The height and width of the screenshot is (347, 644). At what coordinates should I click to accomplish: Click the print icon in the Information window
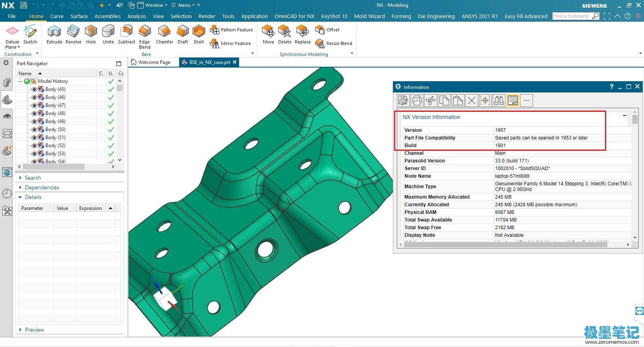417,101
